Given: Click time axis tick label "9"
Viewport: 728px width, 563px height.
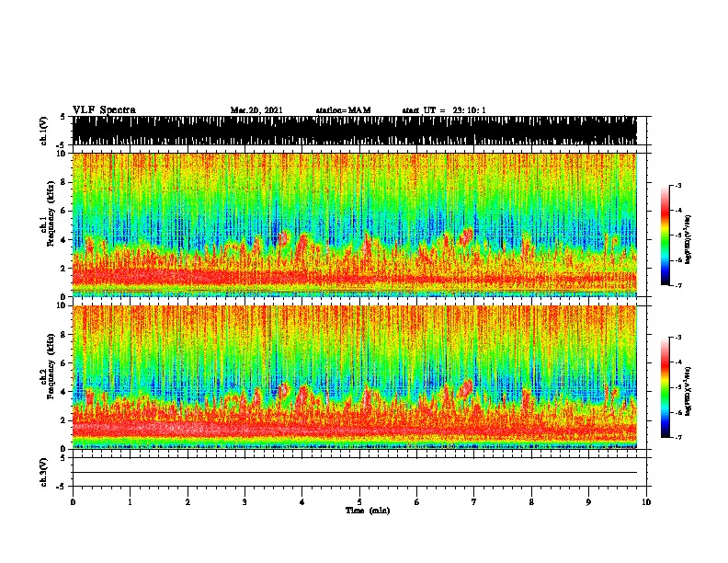Looking at the screenshot, I should click(x=588, y=502).
